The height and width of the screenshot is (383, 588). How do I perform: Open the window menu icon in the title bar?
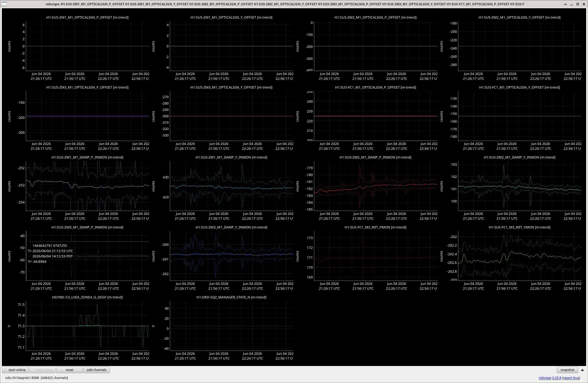coord(5,4)
